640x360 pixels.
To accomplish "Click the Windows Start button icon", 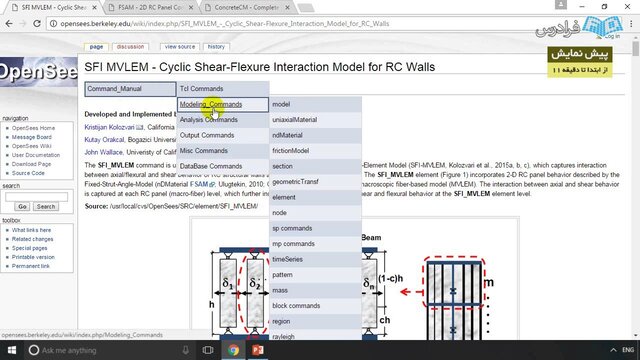I will click(x=12, y=350).
